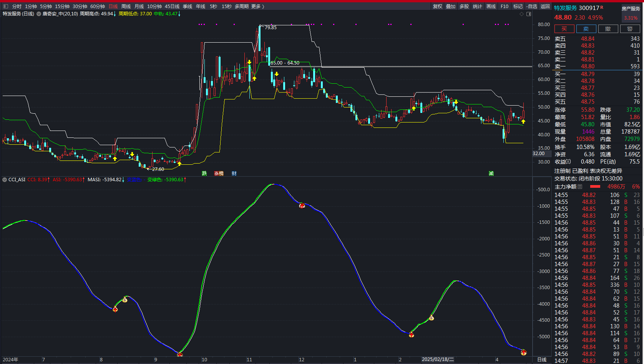Click the 2025/02/18 date marker

pos(438,360)
